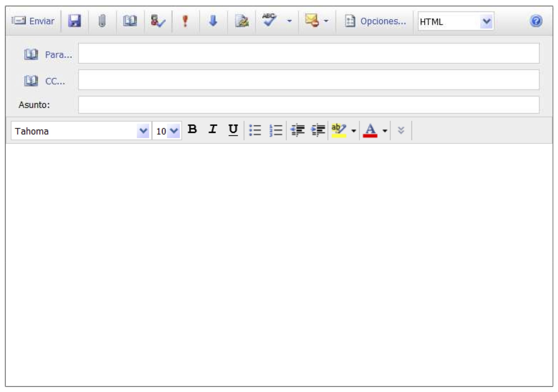Click the Check Names icon

tap(158, 21)
